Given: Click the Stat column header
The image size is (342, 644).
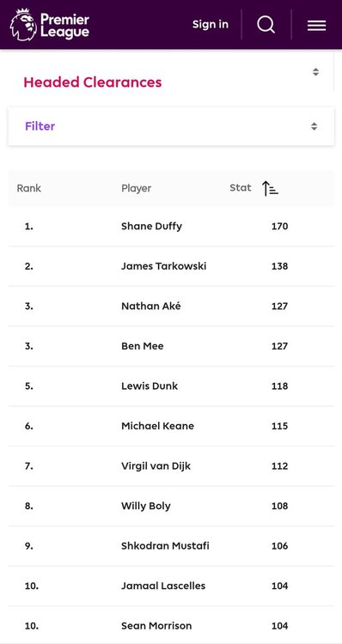Looking at the screenshot, I should 241,188.
